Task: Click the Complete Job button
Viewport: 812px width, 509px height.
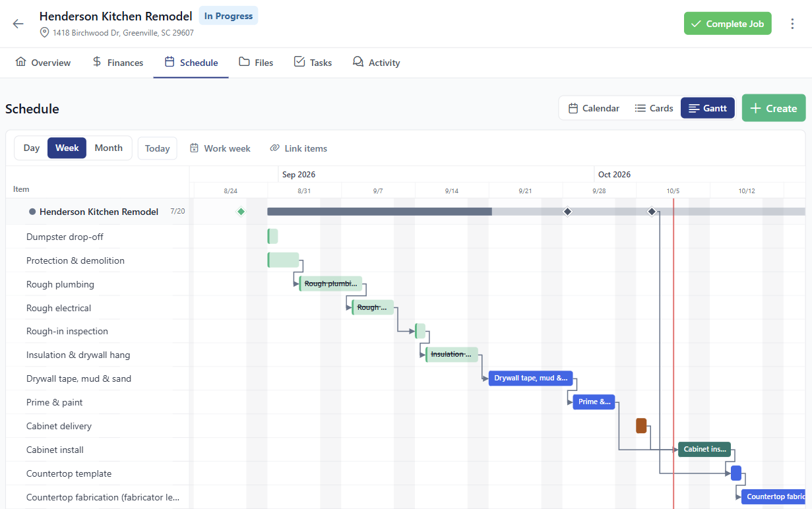Action: (728, 24)
